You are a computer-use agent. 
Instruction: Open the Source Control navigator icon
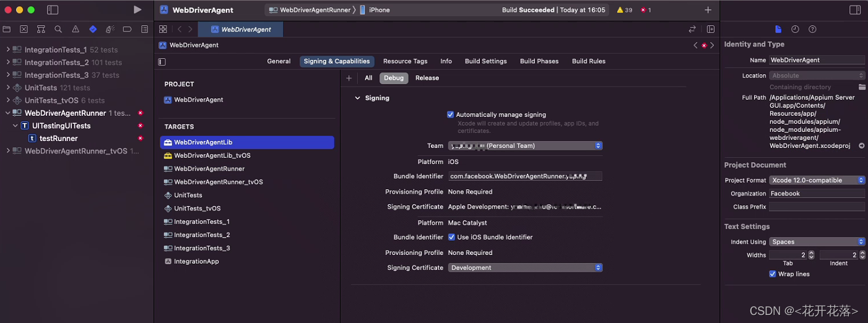[24, 29]
